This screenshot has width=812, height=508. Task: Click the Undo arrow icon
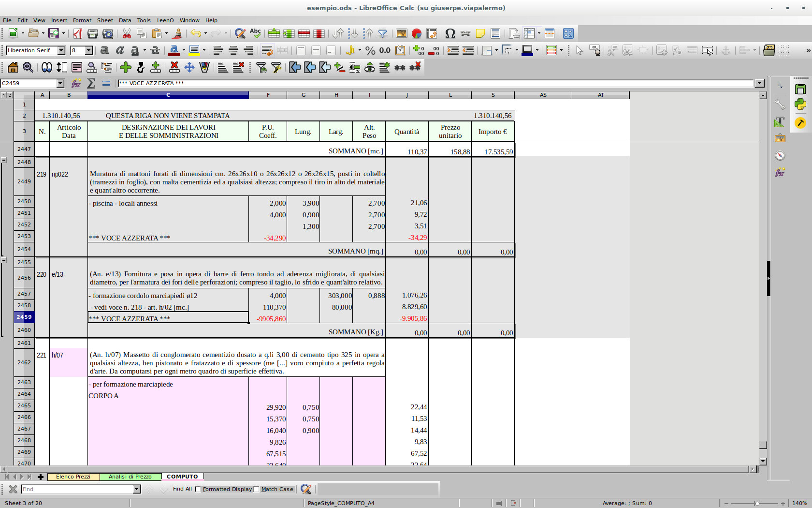pos(195,33)
